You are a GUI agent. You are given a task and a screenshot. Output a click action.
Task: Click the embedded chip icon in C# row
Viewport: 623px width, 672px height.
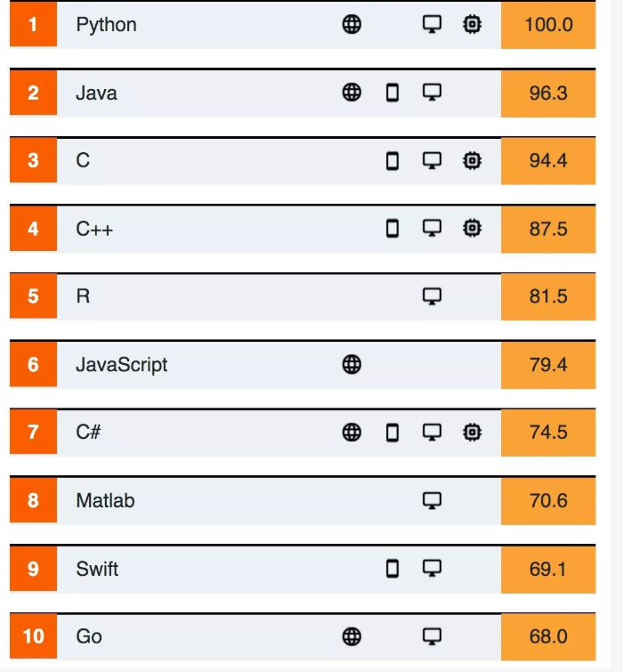click(x=472, y=433)
